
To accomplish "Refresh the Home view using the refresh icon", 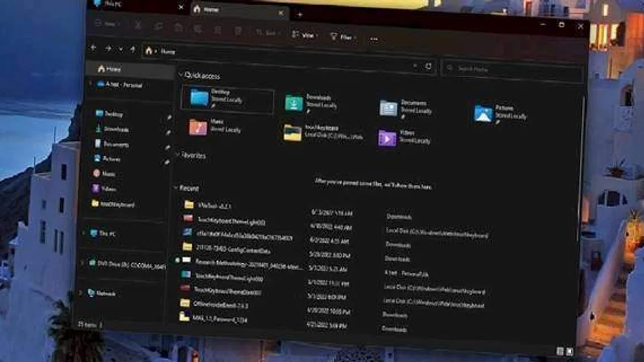I will [428, 67].
